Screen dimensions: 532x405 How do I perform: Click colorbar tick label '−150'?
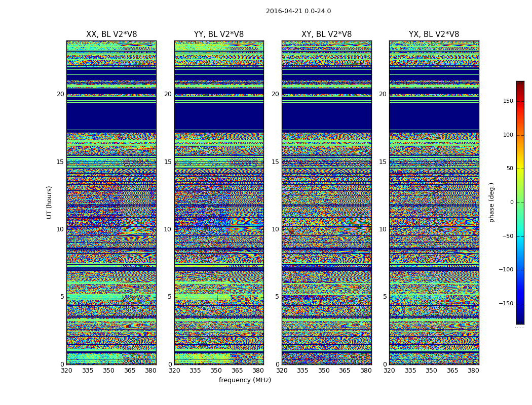[x=506, y=303]
